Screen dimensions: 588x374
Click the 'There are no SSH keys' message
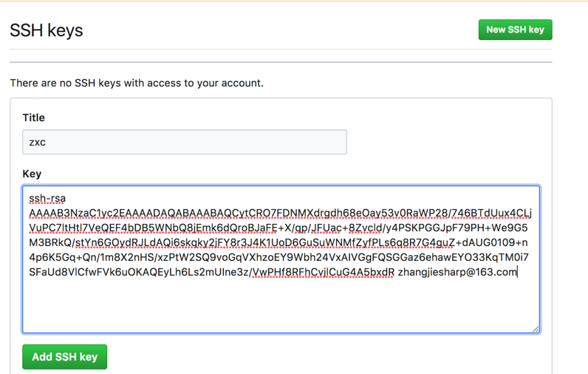tap(137, 83)
